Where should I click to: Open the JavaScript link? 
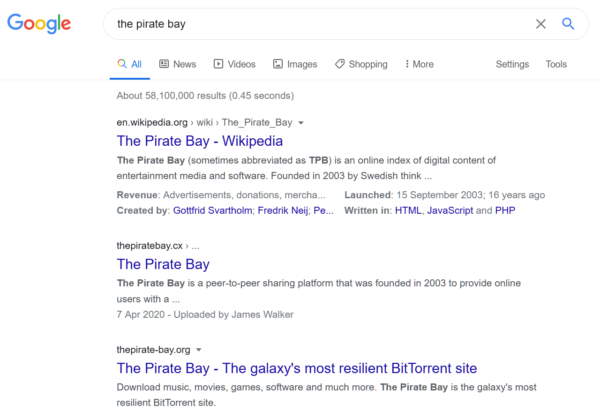coord(450,210)
